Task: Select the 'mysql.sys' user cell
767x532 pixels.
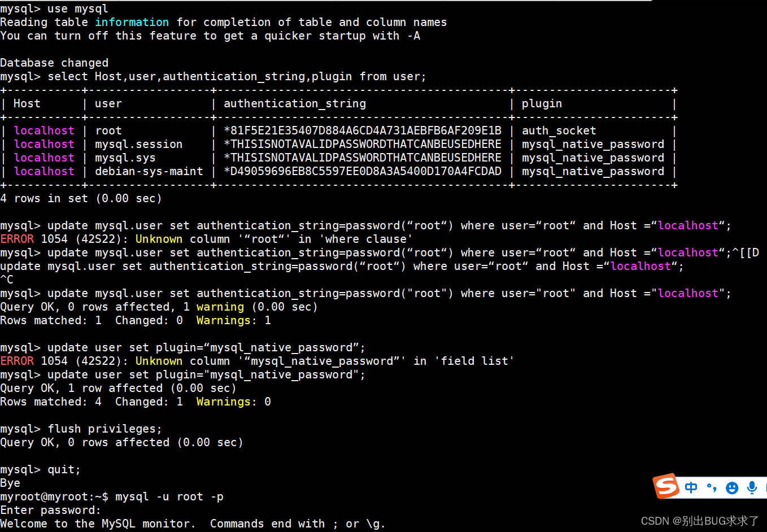Action: coord(125,158)
